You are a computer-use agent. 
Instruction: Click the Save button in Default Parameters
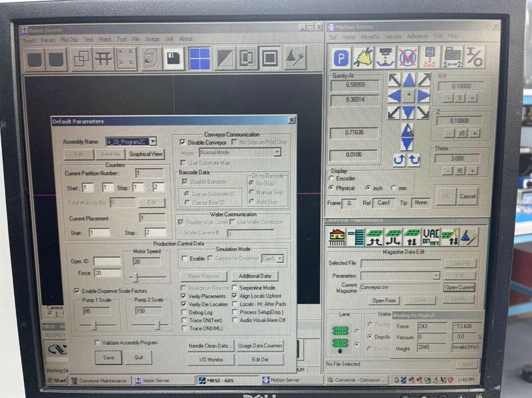coord(108,357)
